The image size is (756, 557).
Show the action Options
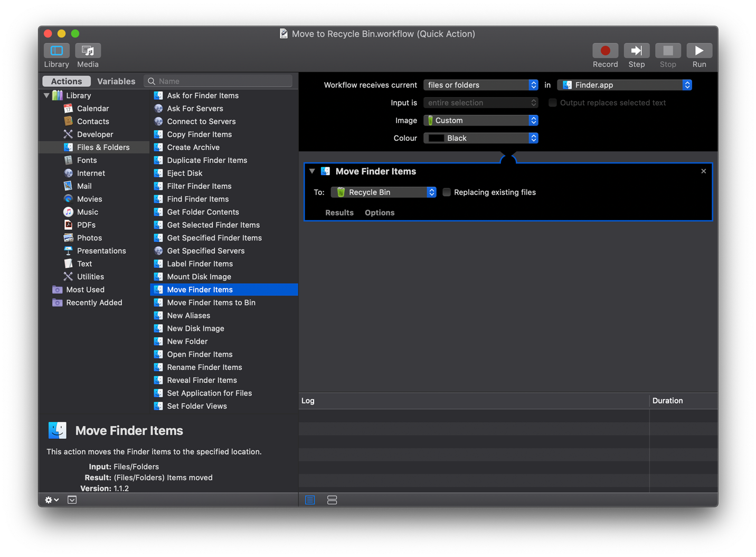point(380,213)
